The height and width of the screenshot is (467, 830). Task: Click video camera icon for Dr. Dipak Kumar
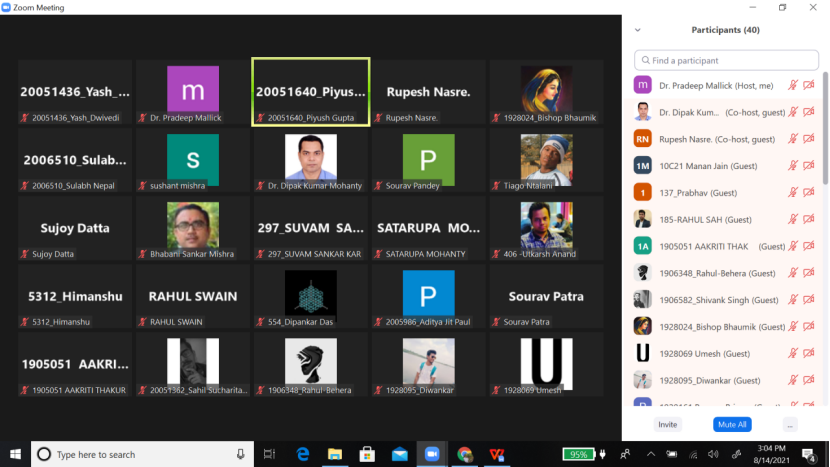[x=808, y=112]
